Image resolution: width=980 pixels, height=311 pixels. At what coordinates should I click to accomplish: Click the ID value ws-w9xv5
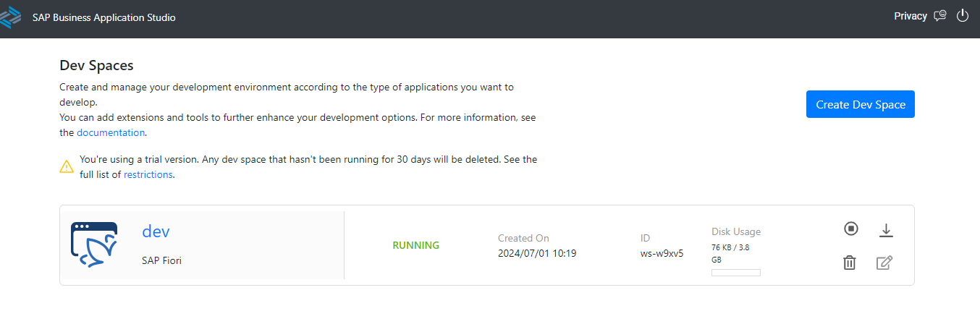662,253
